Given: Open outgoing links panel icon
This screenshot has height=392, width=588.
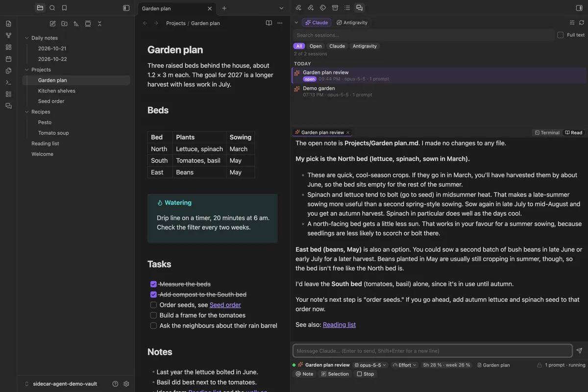Looking at the screenshot, I should pos(311,8).
